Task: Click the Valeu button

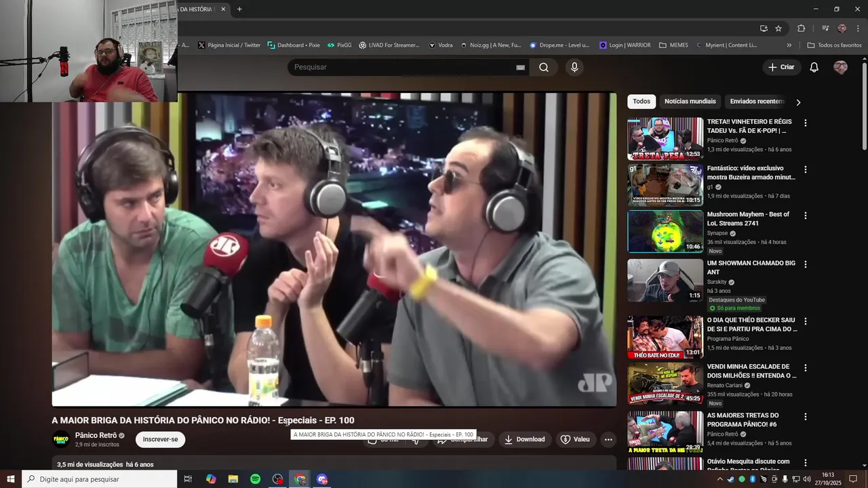Action: (576, 439)
